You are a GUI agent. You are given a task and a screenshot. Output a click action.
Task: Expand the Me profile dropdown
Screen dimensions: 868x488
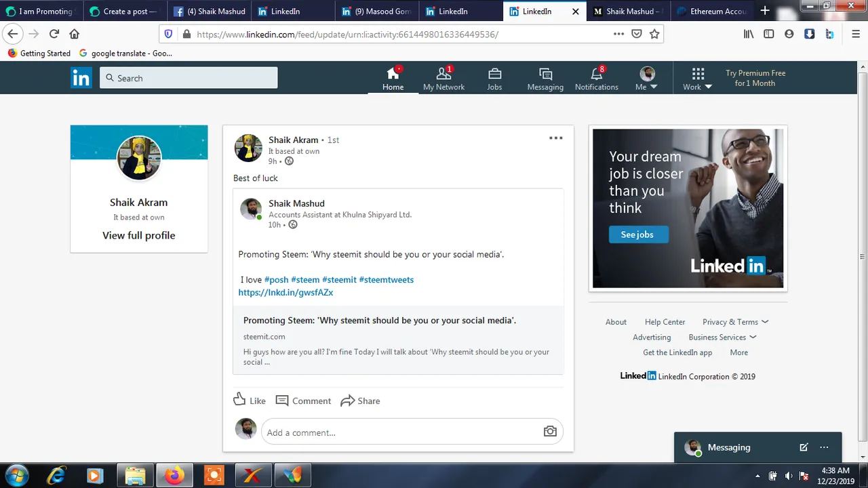pyautogui.click(x=647, y=79)
